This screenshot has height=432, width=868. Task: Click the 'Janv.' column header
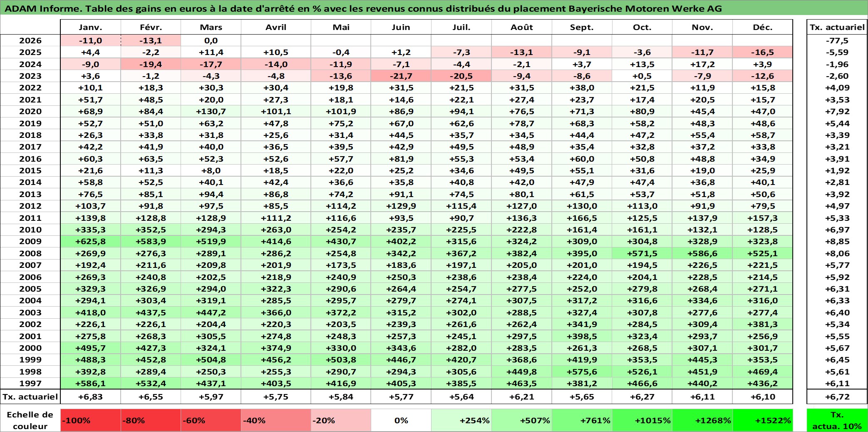(x=91, y=27)
